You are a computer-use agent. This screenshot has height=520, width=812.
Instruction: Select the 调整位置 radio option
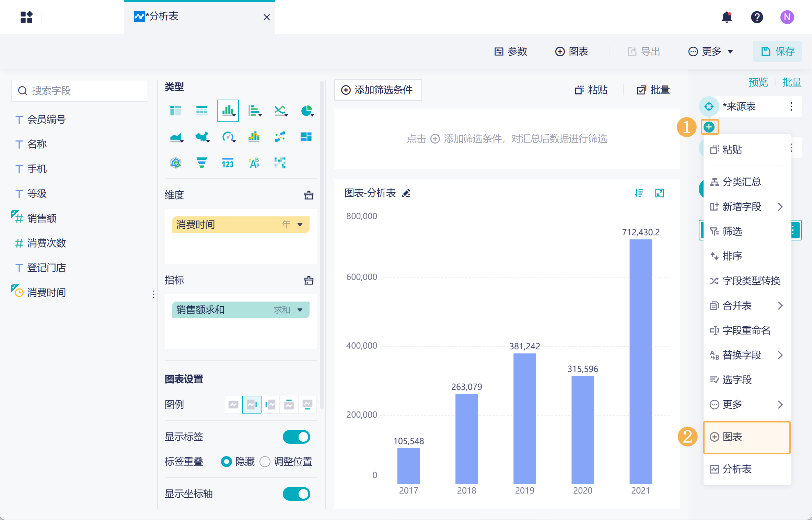(x=265, y=462)
